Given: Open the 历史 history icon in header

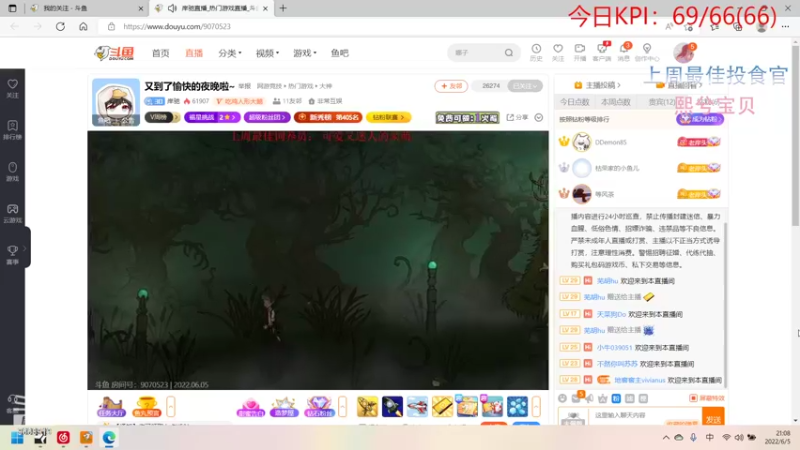Looking at the screenshot, I should (x=536, y=52).
